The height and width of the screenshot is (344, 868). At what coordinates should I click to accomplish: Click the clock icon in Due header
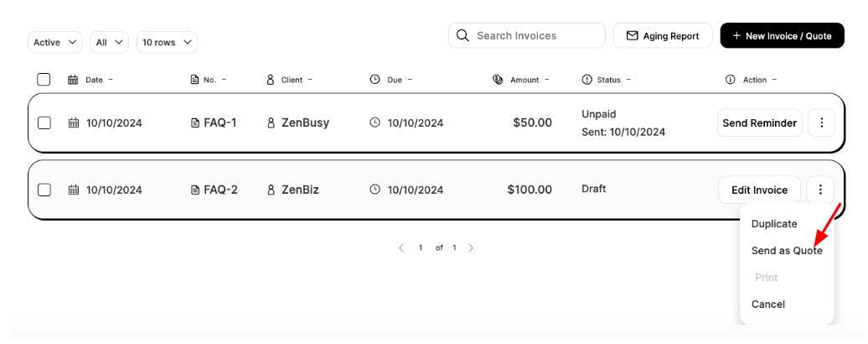pyautogui.click(x=375, y=80)
